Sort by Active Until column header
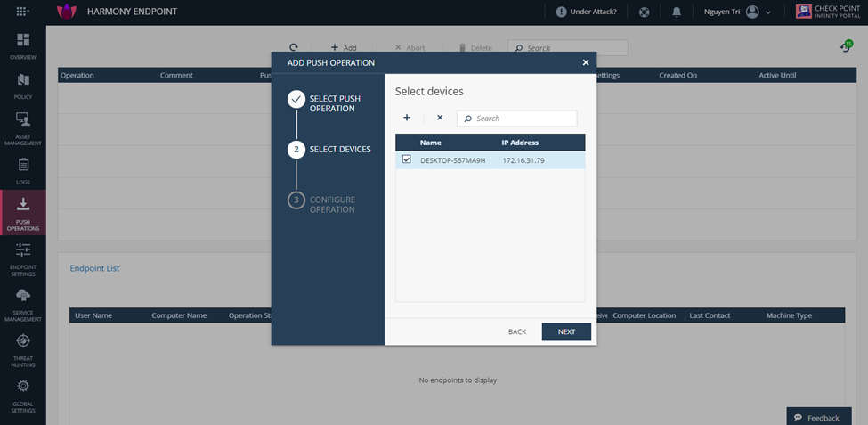The image size is (868, 425). point(778,75)
